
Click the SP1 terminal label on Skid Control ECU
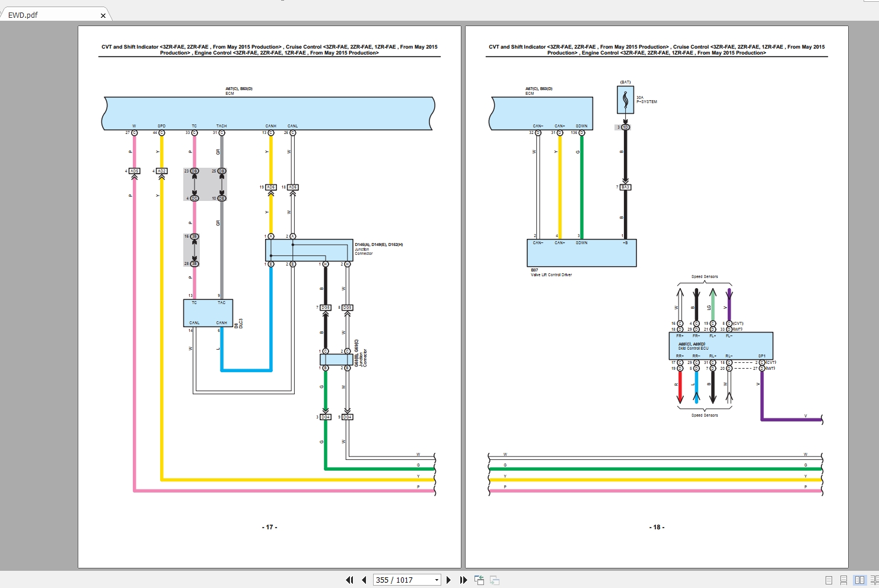point(762,356)
